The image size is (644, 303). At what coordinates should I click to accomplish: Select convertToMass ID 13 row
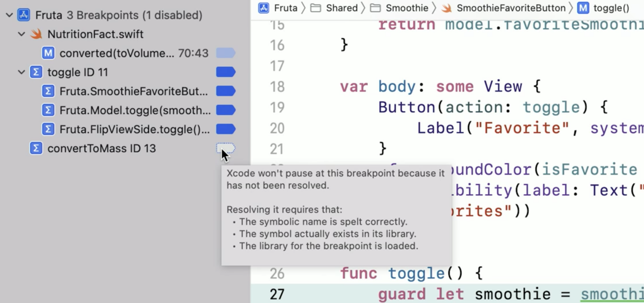(125, 148)
